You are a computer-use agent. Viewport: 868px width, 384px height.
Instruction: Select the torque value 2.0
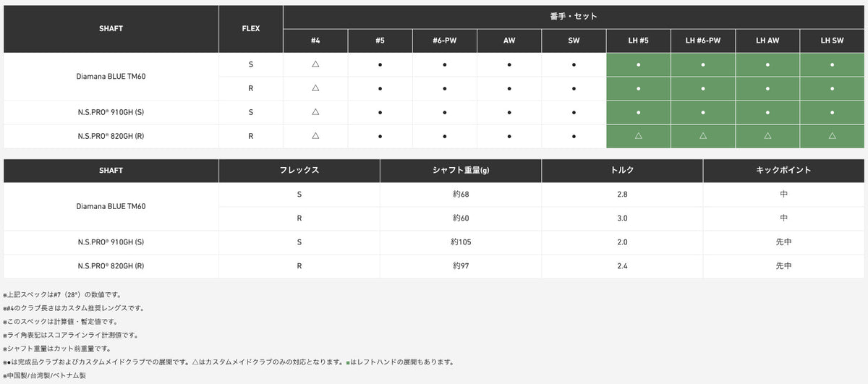(622, 242)
